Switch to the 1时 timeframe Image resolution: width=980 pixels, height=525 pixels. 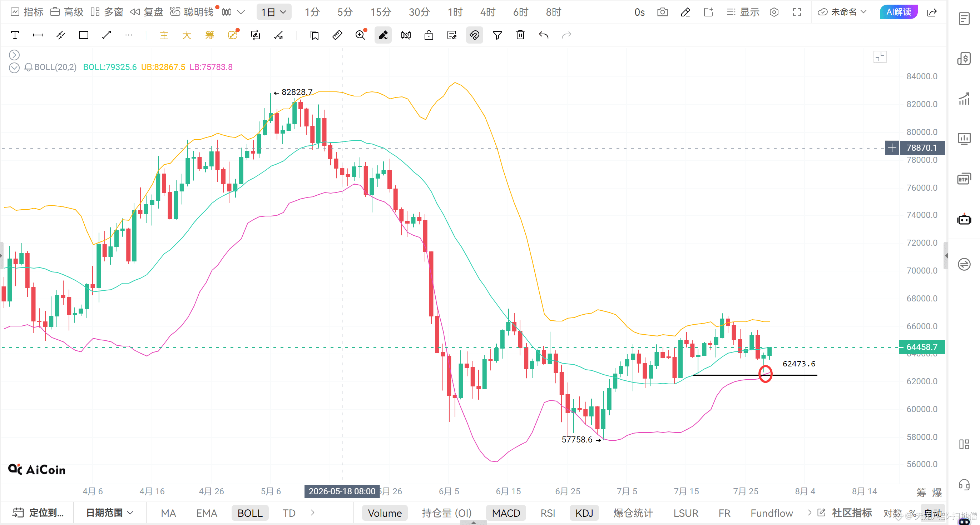(455, 12)
